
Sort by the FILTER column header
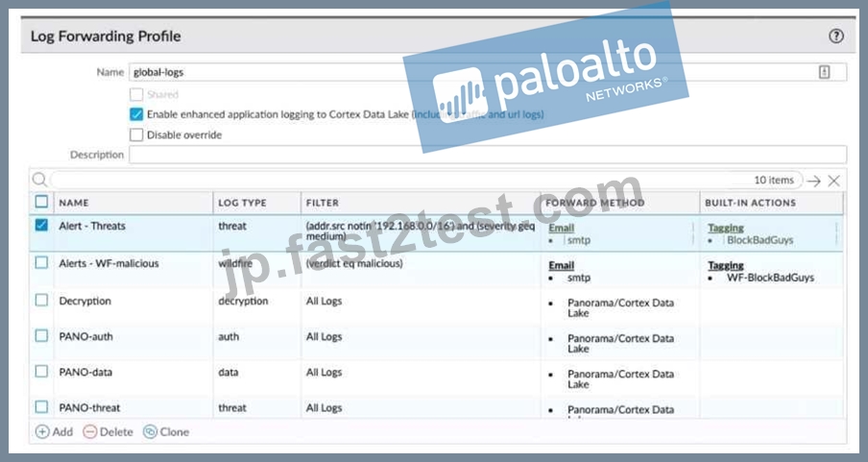click(323, 203)
